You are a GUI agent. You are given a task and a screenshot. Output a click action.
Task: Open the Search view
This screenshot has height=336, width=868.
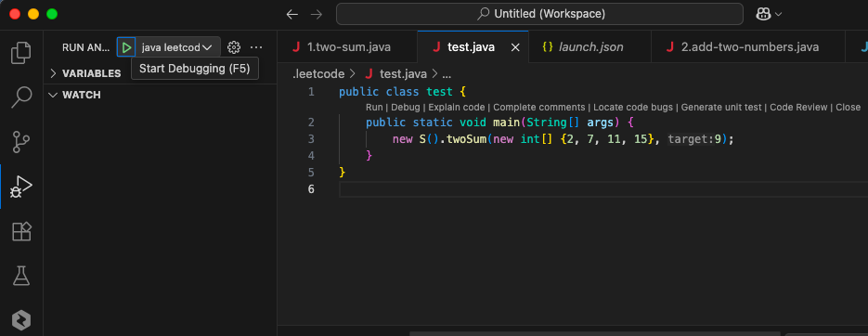tap(21, 97)
